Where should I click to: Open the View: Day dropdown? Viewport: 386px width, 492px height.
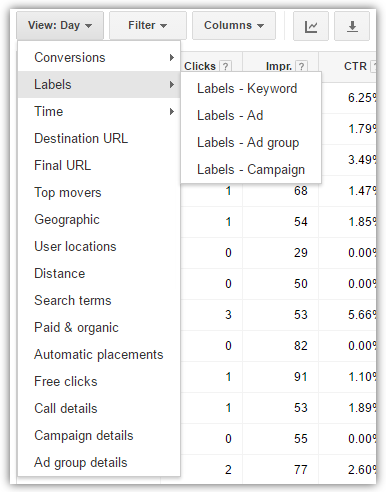[x=60, y=26]
